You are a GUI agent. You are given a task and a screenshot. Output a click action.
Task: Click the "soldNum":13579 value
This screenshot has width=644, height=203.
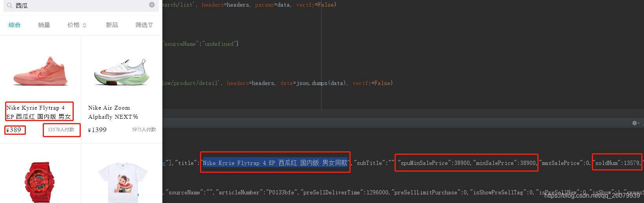click(x=616, y=163)
